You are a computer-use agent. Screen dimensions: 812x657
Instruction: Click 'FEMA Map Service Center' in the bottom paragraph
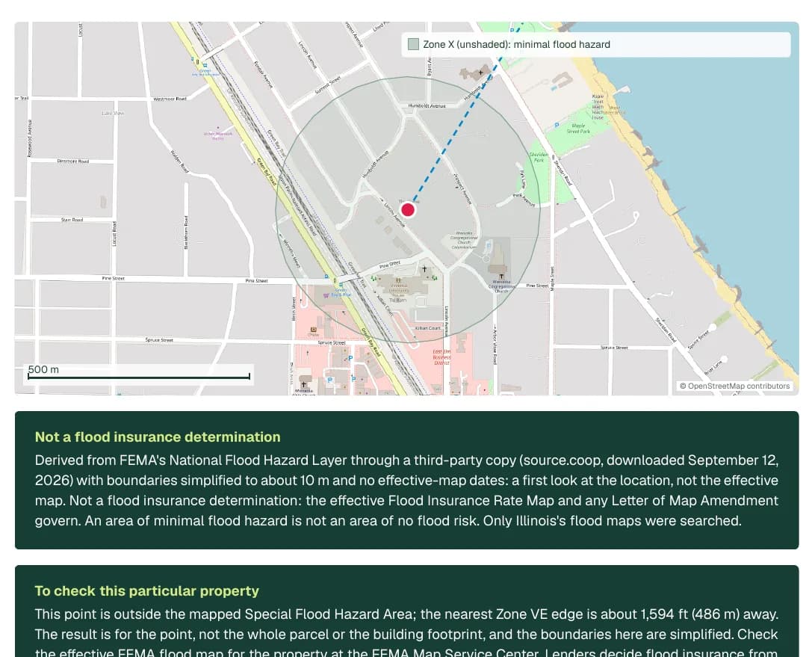(455, 652)
